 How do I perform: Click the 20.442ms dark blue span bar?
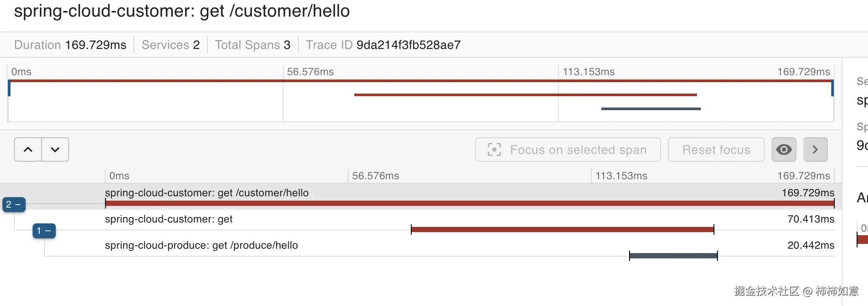(673, 256)
